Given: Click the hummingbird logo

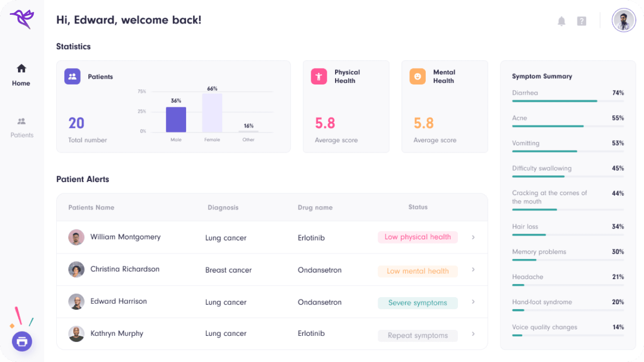Looking at the screenshot, I should click(22, 18).
